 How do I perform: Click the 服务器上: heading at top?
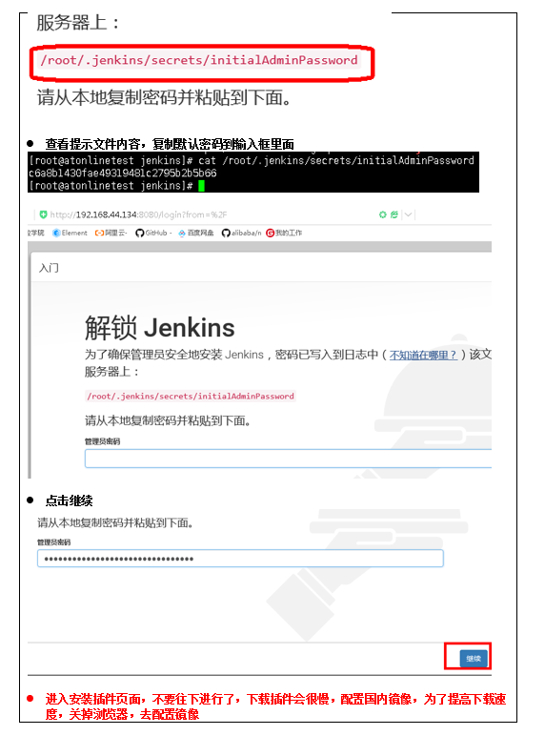click(x=78, y=23)
